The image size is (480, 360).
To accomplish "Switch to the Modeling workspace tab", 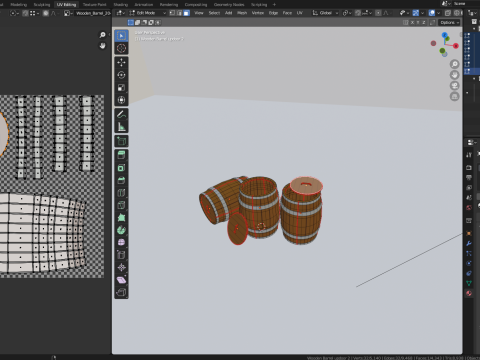I will tap(19, 4).
